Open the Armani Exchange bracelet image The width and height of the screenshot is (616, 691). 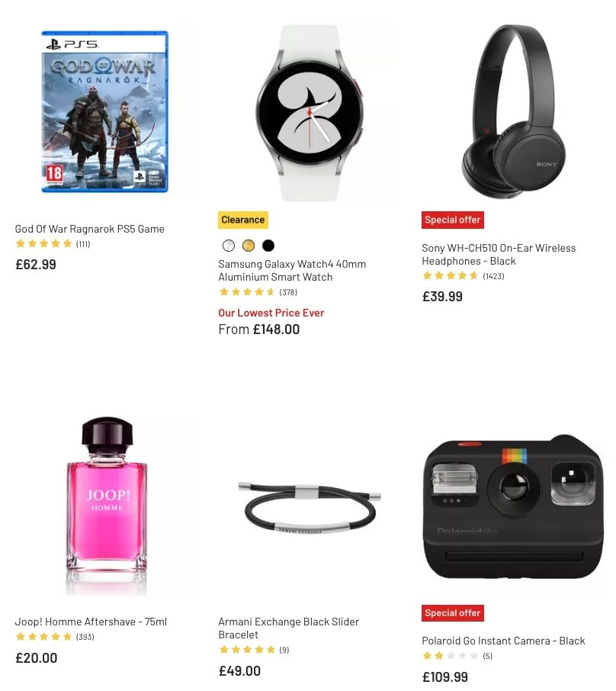click(310, 509)
